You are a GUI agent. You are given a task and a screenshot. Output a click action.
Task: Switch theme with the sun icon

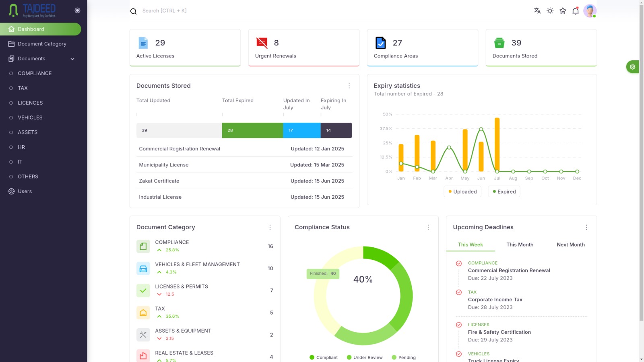550,11
